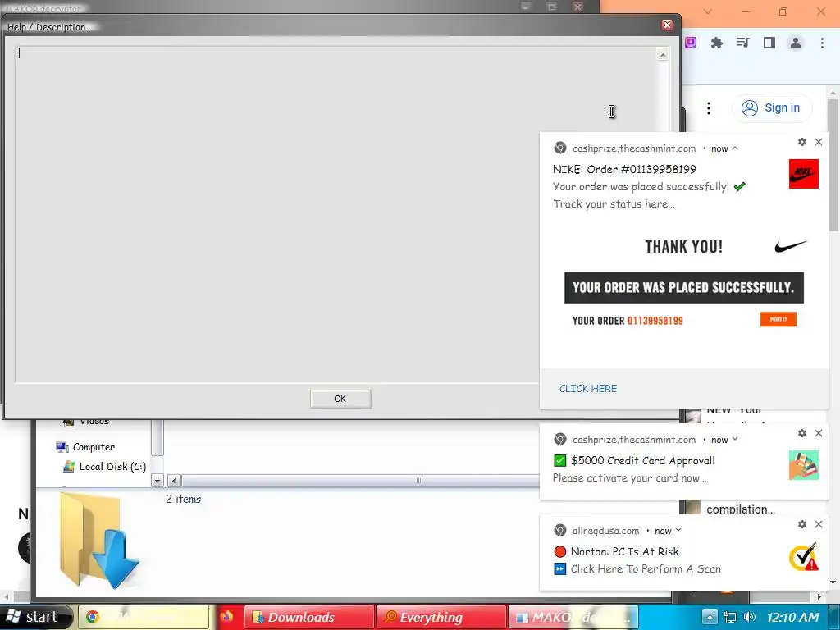
Task: Click browser page scroll-down arrow
Action: (x=833, y=582)
